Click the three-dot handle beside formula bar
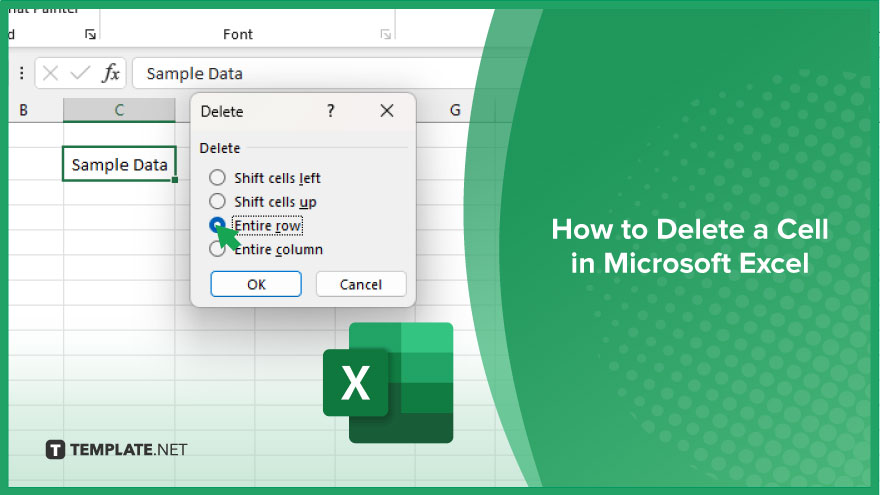The image size is (880, 495). [x=21, y=73]
